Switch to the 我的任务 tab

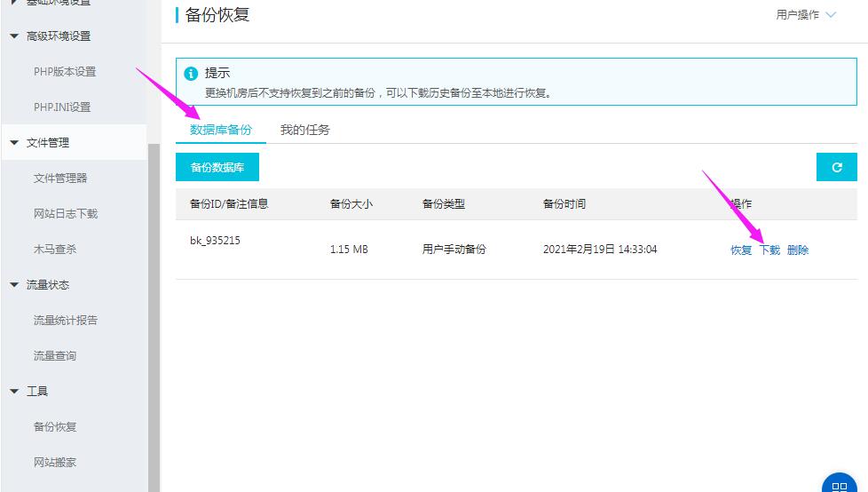pos(304,130)
